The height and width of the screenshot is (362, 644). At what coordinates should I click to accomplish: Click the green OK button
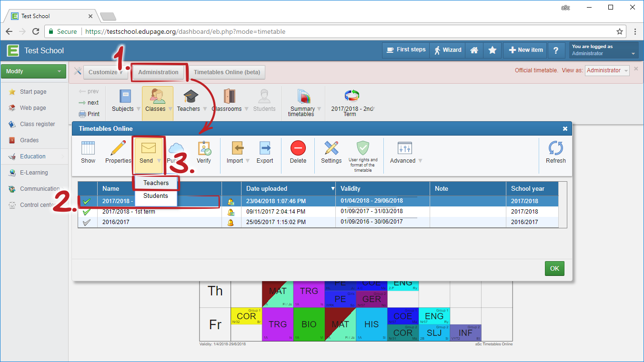tap(554, 268)
